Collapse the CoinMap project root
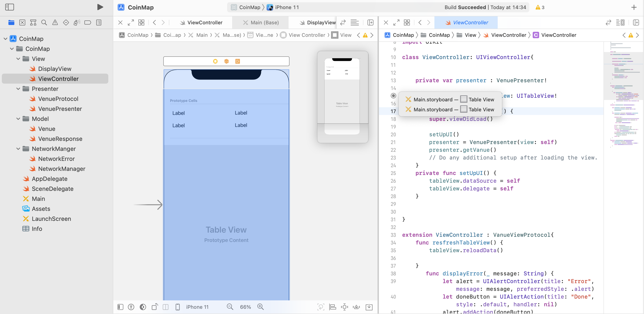This screenshot has width=644, height=314. click(x=5, y=39)
